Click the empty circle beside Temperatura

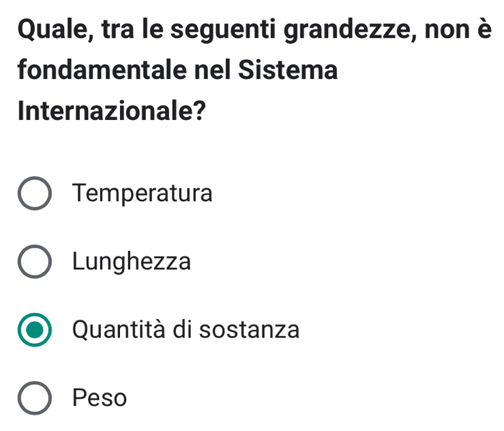[34, 194]
